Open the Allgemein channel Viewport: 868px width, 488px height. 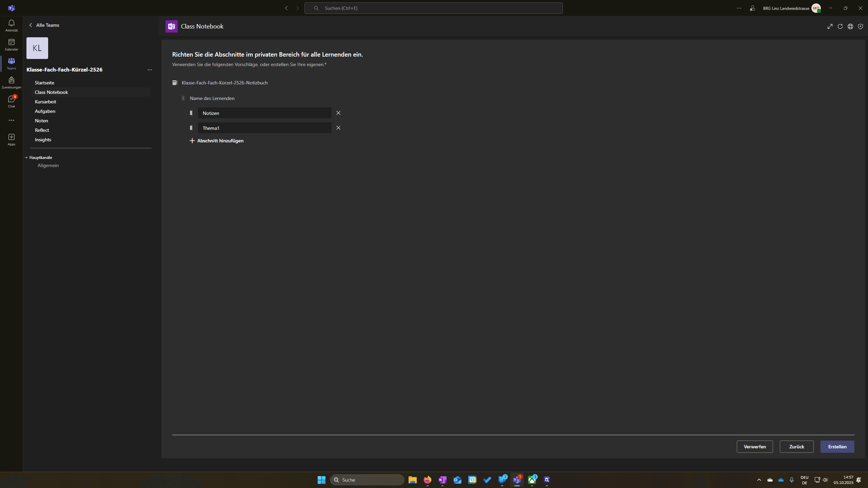pyautogui.click(x=48, y=165)
